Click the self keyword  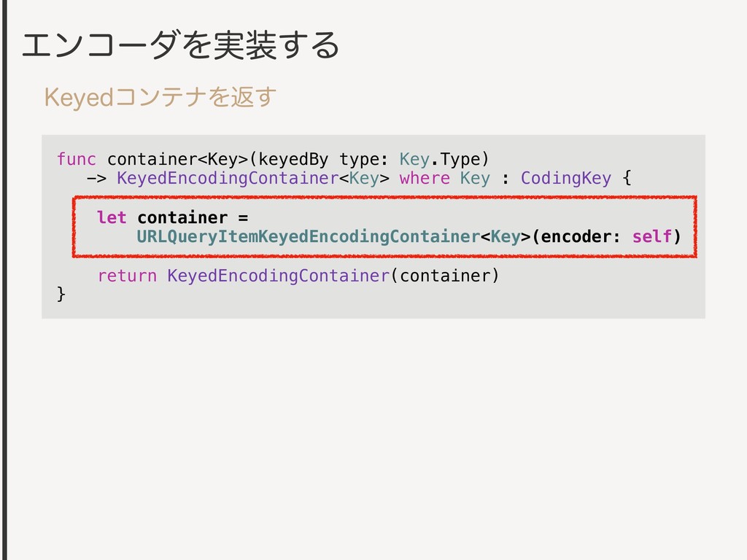tap(651, 237)
